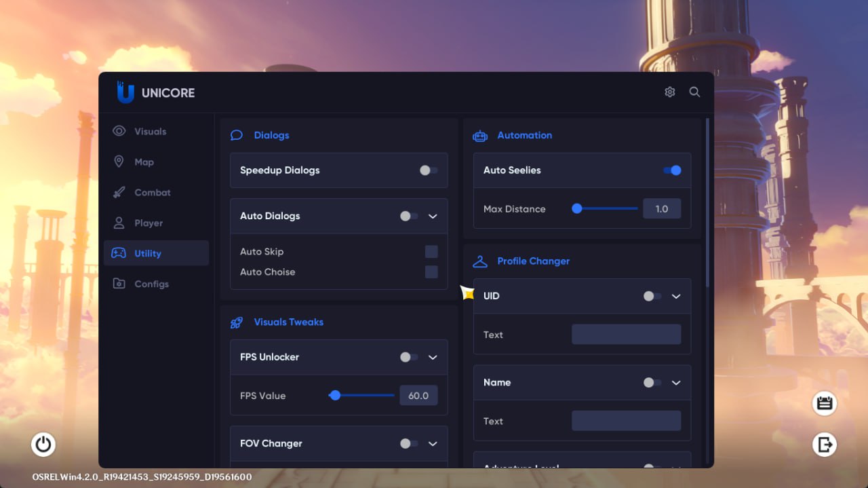Turn on the FPS Unlocker toggle
Screen dimensions: 868x488
point(409,357)
